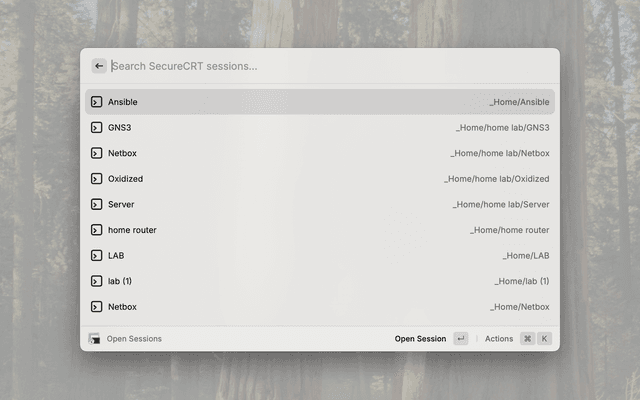Click the Command key shortcut badge
640x400 pixels.
coord(527,338)
